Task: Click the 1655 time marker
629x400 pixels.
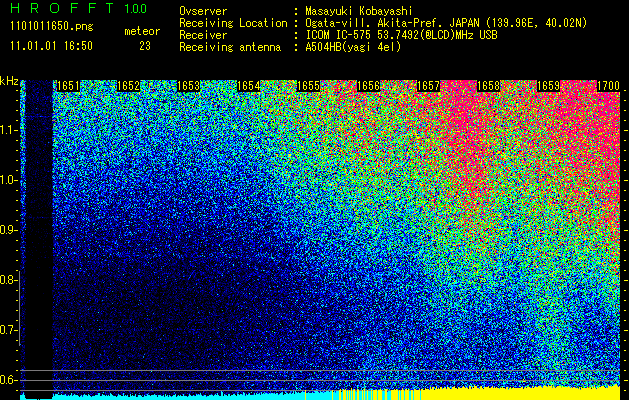Action: point(308,86)
